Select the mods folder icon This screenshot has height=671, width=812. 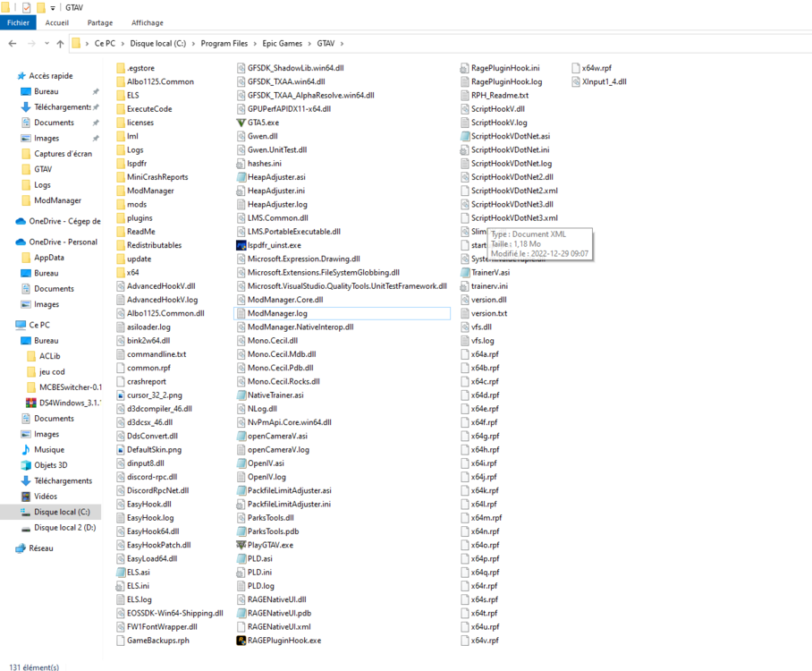(121, 204)
